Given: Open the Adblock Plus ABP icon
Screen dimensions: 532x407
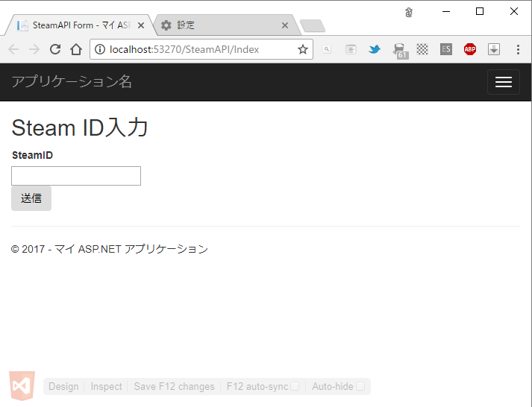Looking at the screenshot, I should click(470, 49).
